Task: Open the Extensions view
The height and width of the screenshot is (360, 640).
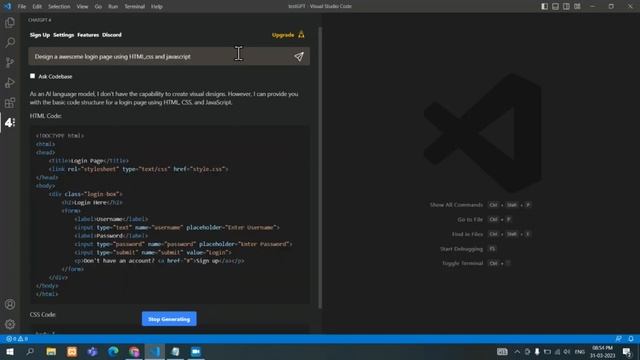Action: click(x=10, y=102)
